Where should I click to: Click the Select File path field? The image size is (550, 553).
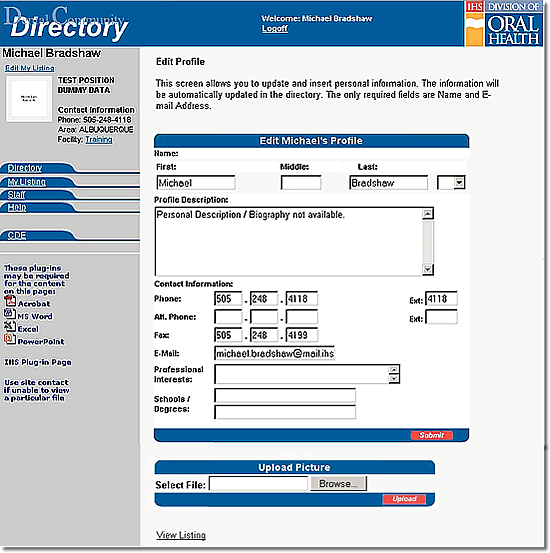(x=259, y=484)
